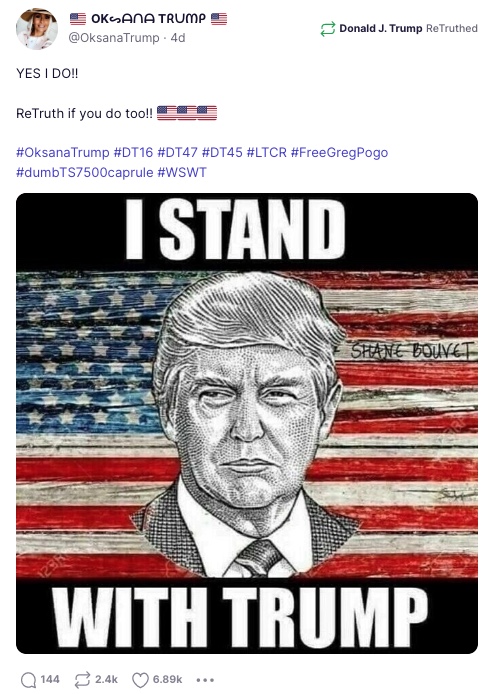The height and width of the screenshot is (694, 499).
Task: Open Donald J. Trump's profile link
Action: tap(381, 29)
